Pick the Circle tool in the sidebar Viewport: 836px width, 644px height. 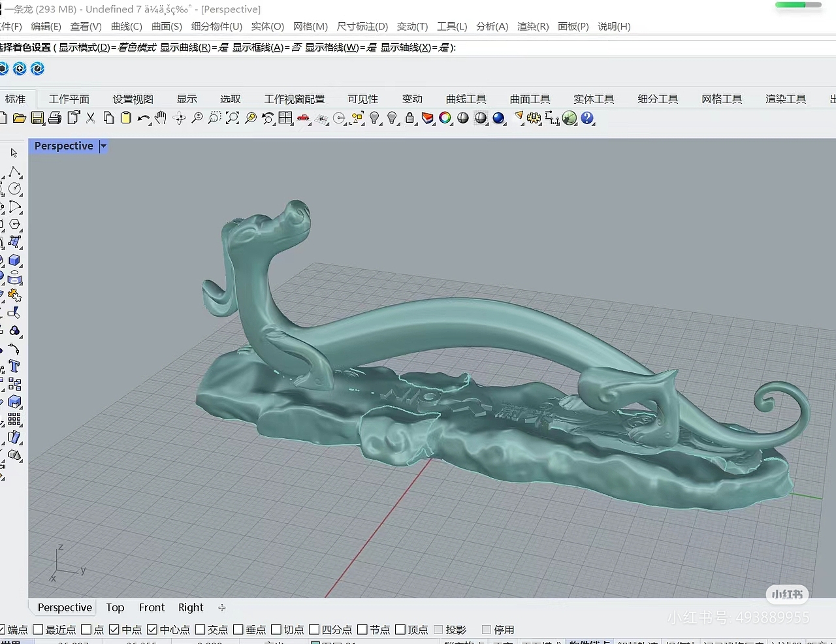coord(14,189)
